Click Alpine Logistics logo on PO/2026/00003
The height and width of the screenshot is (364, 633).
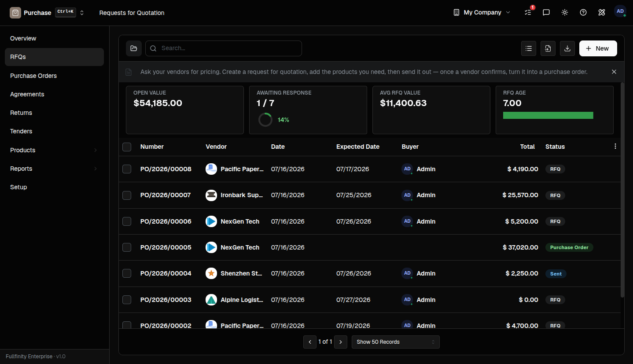pyautogui.click(x=211, y=300)
